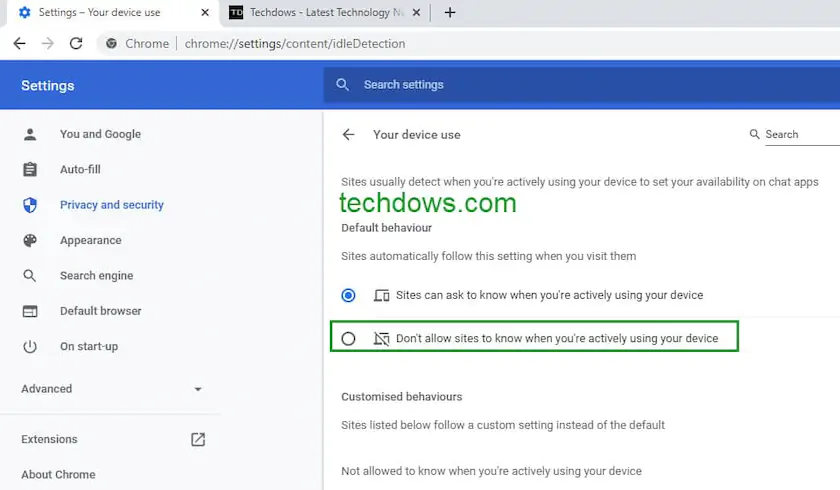The height and width of the screenshot is (490, 840).
Task: Go back using browser back arrow
Action: click(x=19, y=43)
